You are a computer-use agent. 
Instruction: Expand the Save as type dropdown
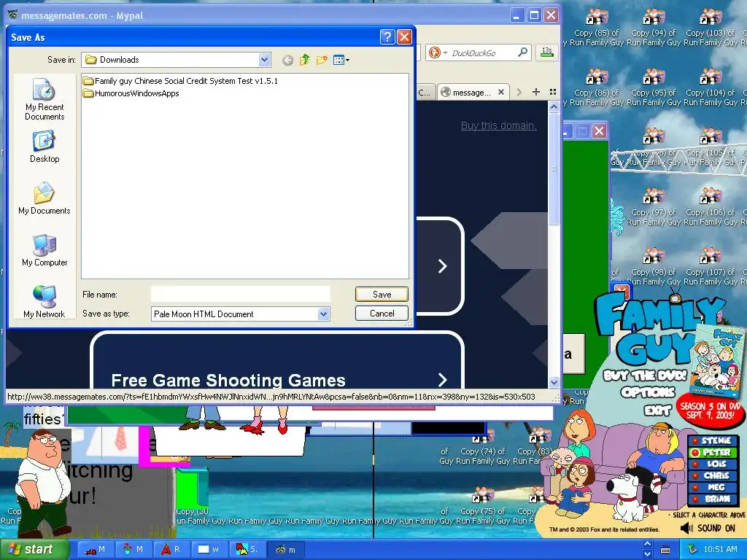pyautogui.click(x=323, y=314)
